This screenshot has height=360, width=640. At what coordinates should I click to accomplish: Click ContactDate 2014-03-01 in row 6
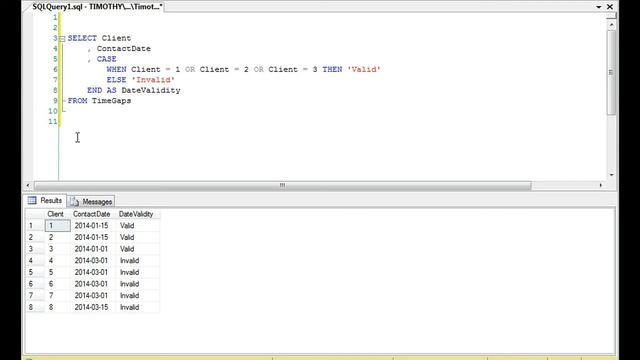pyautogui.click(x=93, y=284)
